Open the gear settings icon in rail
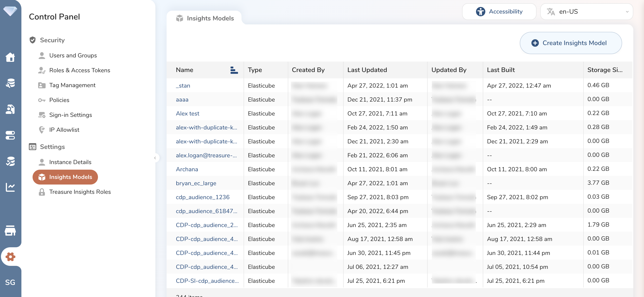 click(x=10, y=257)
